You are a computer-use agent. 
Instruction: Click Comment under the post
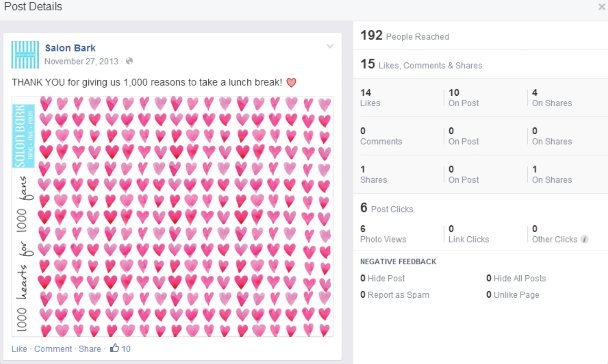[x=53, y=349]
